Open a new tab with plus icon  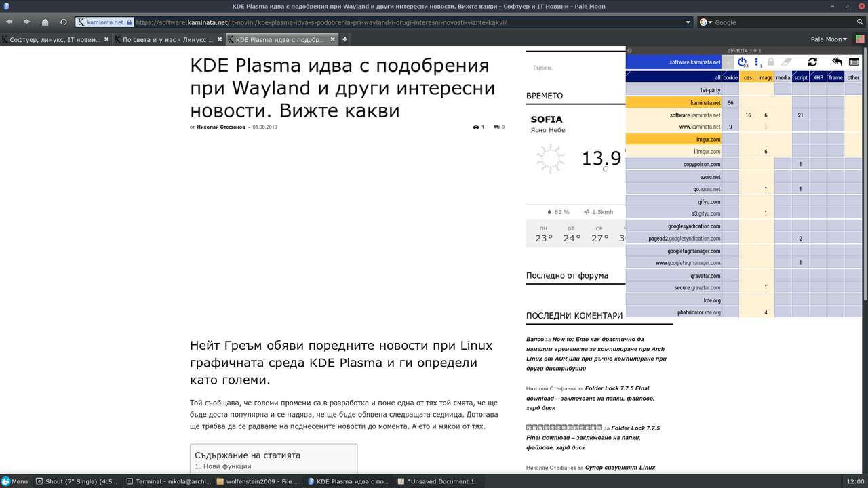click(x=344, y=39)
